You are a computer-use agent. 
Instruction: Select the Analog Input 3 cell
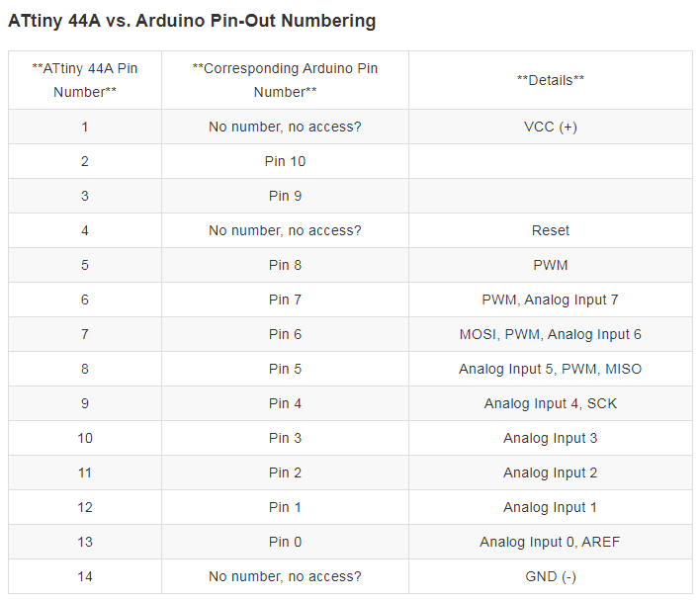pyautogui.click(x=551, y=438)
